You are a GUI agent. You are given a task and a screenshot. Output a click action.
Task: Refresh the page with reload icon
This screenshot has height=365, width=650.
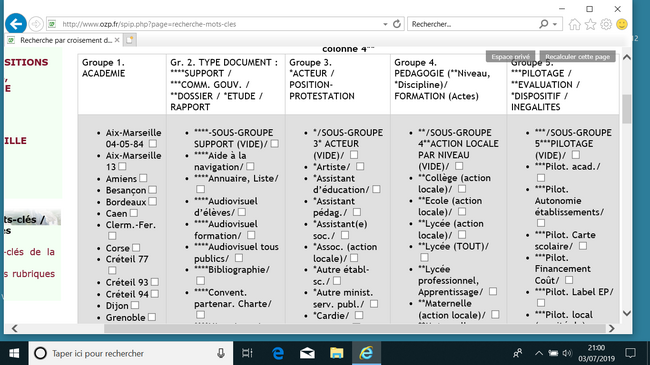point(397,24)
